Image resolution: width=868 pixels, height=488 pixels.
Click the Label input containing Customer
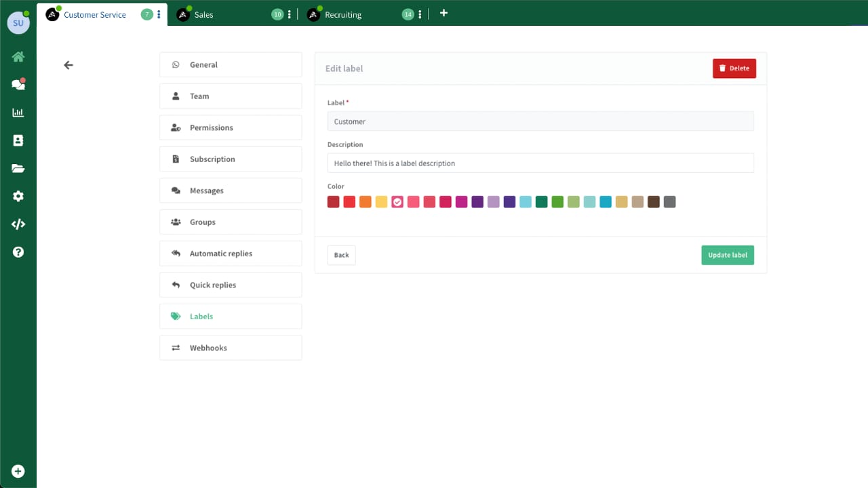(540, 121)
